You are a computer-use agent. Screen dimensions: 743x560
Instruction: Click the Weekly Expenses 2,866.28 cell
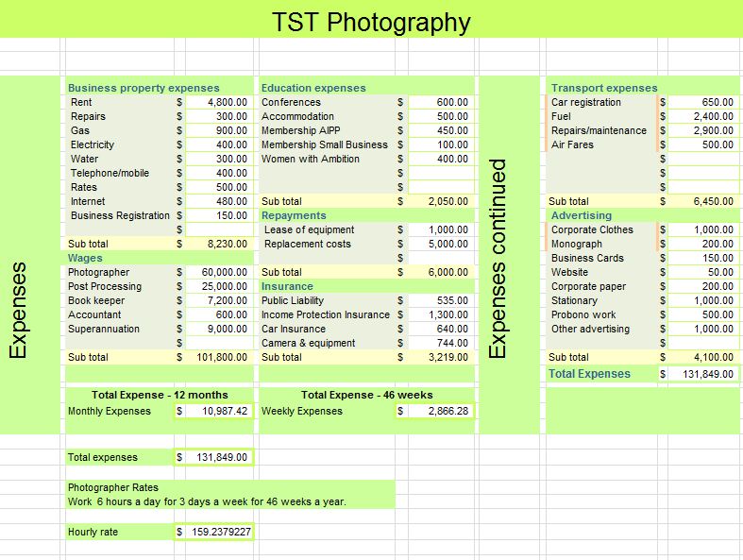441,411
